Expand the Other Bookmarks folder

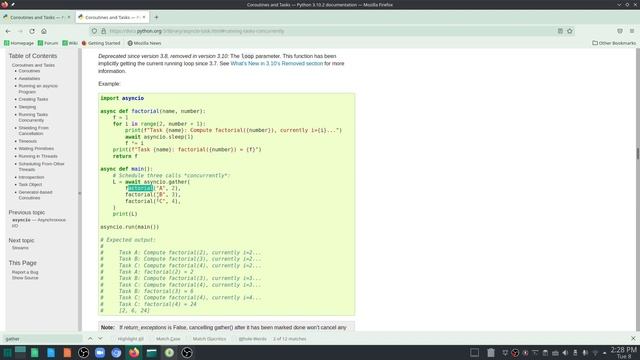click(614, 43)
